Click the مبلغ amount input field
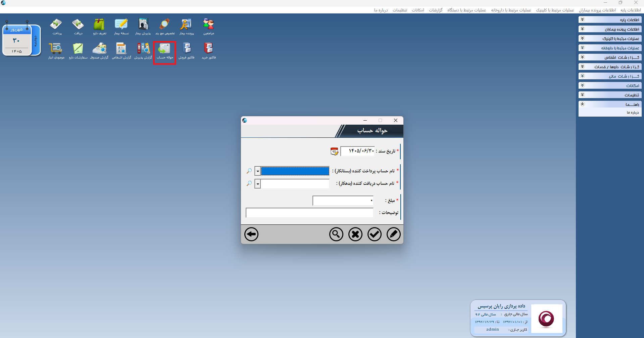The height and width of the screenshot is (338, 644). [x=343, y=201]
